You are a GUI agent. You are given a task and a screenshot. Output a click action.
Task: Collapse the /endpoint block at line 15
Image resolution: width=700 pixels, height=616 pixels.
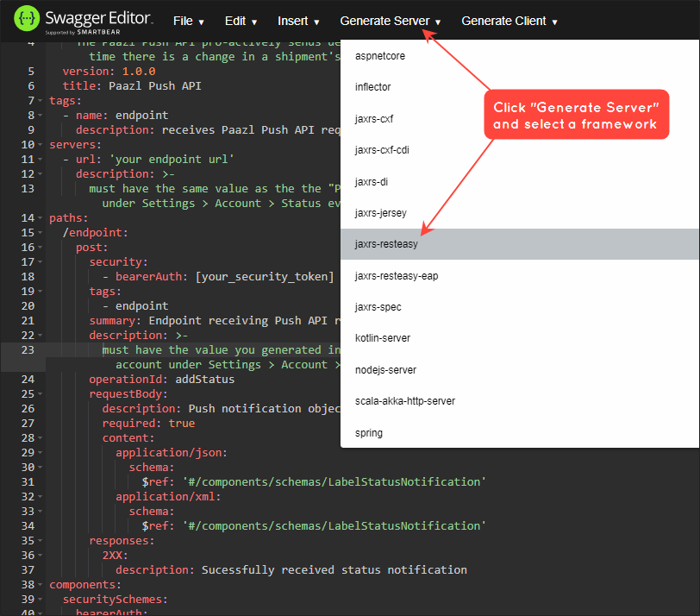[41, 233]
